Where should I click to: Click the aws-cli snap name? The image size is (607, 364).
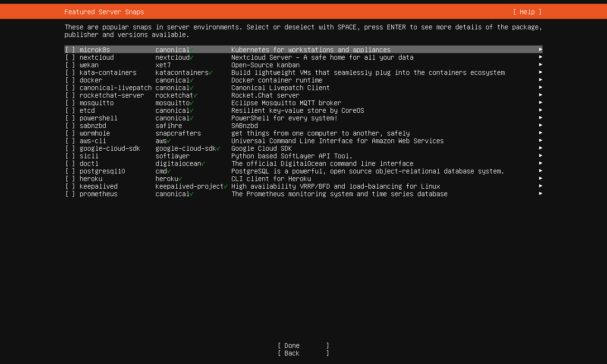coord(93,141)
